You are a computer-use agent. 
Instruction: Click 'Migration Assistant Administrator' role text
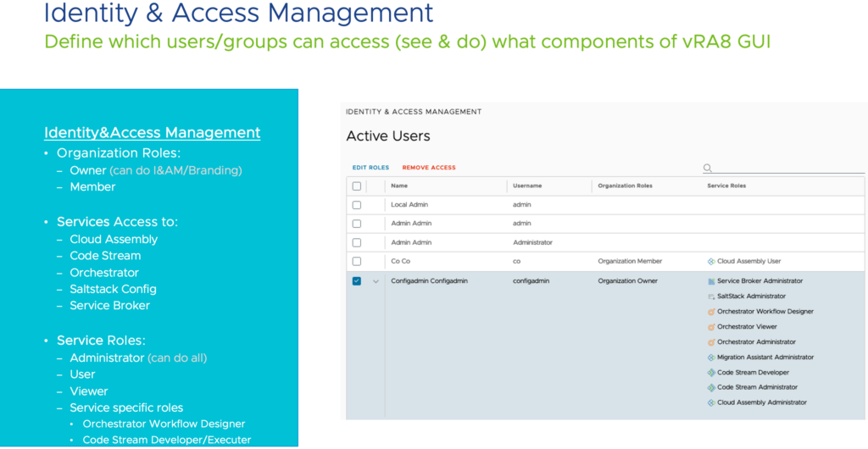[765, 358]
